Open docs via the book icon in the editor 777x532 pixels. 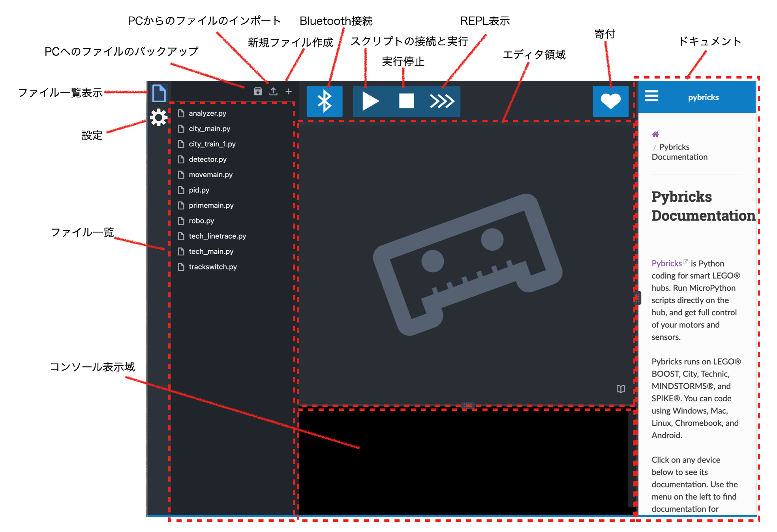point(621,390)
